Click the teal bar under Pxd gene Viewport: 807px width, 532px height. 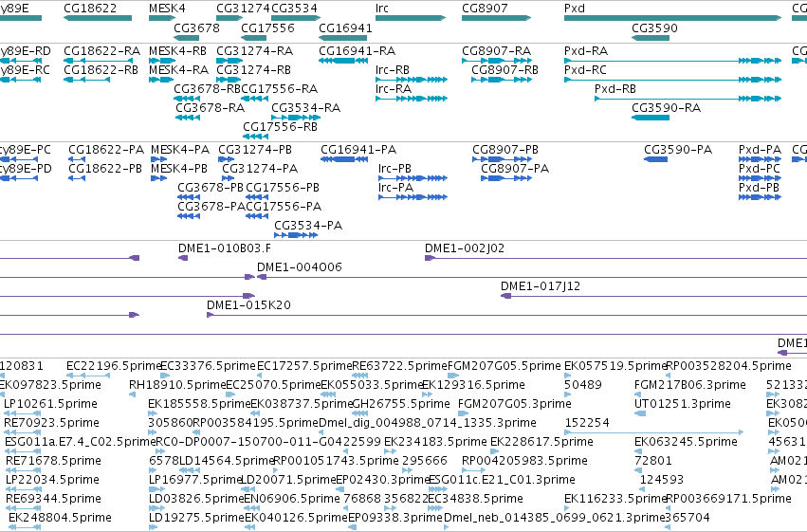coord(672,18)
